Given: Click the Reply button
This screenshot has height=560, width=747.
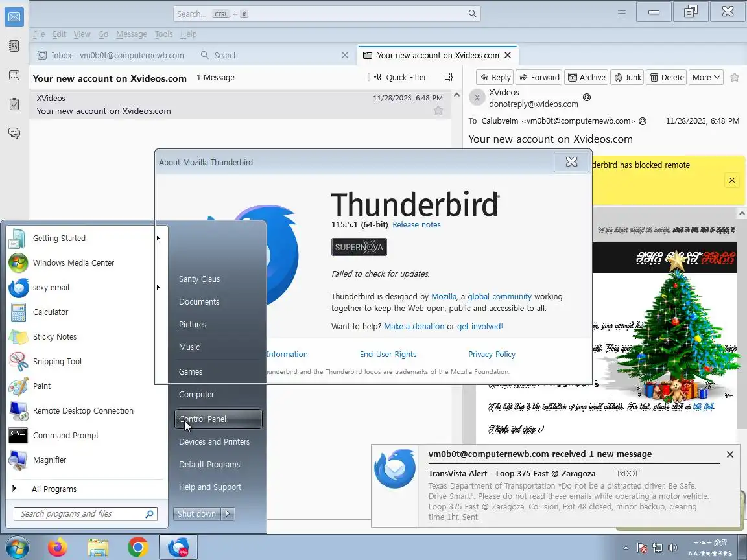Looking at the screenshot, I should (495, 77).
